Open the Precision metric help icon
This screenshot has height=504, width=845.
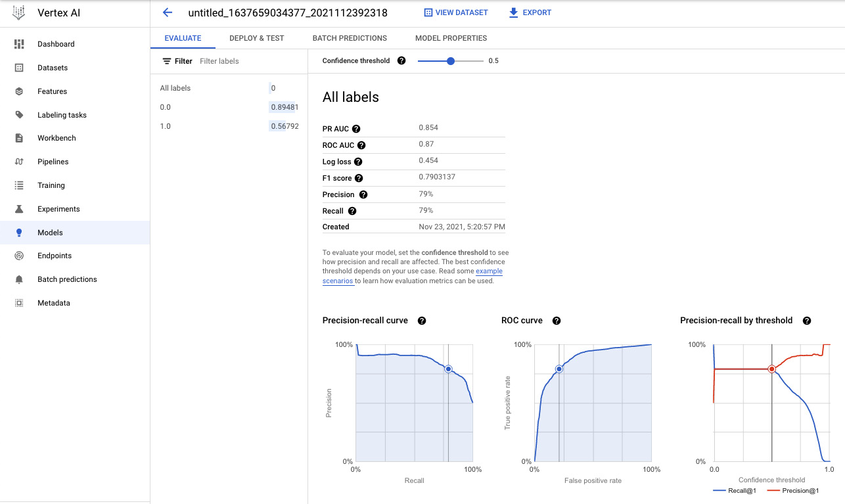pos(363,195)
